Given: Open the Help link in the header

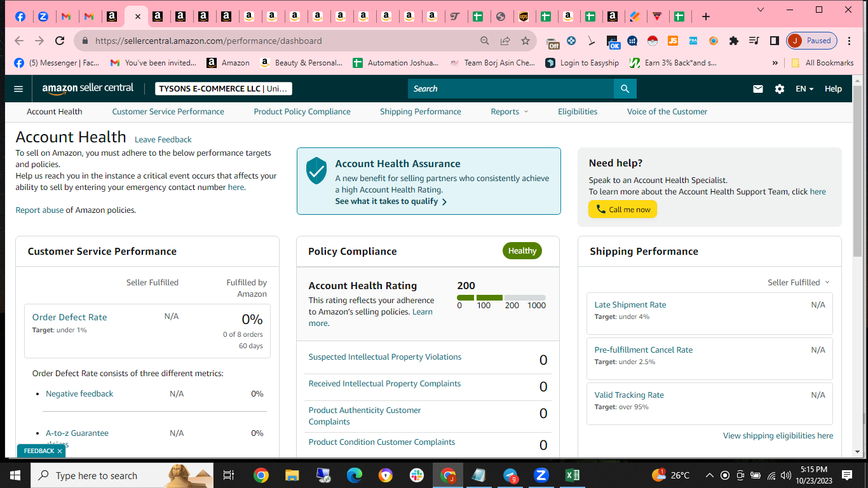Looking at the screenshot, I should pyautogui.click(x=833, y=89).
